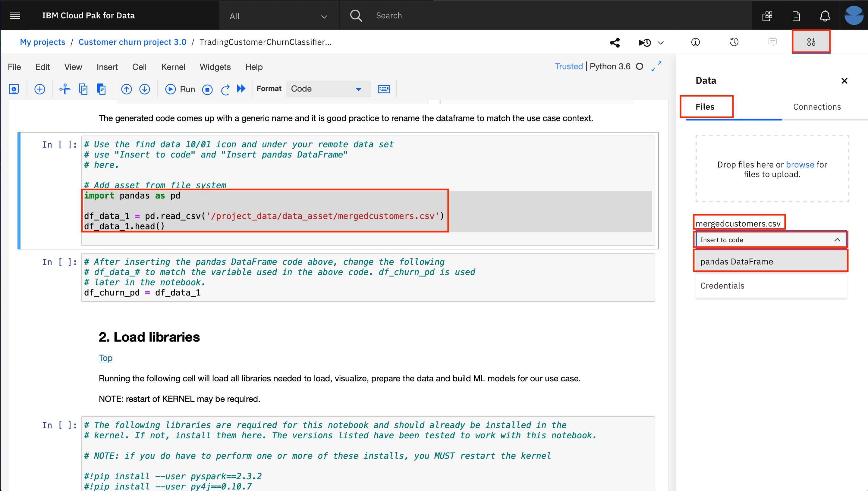Toggle the Trusted notebook status
This screenshot has height=491, width=868.
click(x=568, y=67)
